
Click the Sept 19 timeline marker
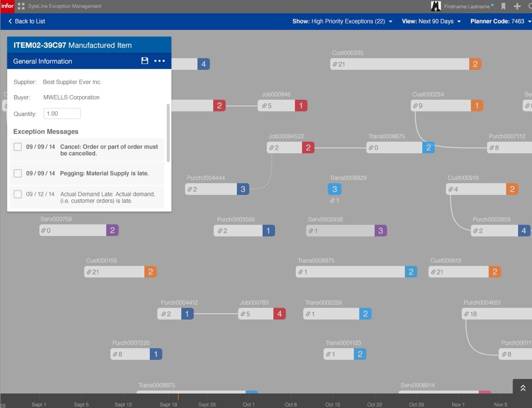pos(169,404)
